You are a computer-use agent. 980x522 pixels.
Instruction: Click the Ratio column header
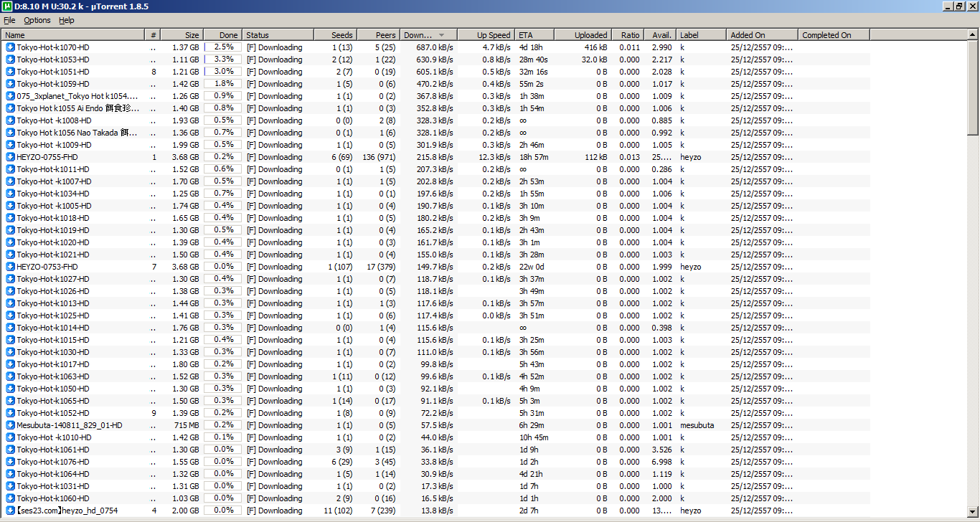click(x=627, y=34)
